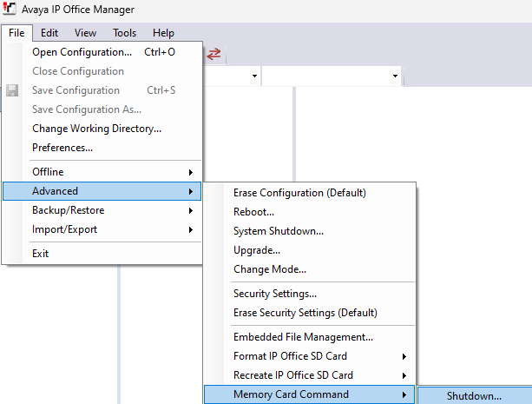Select Change Mode... option
The image size is (532, 404).
click(x=310, y=269)
